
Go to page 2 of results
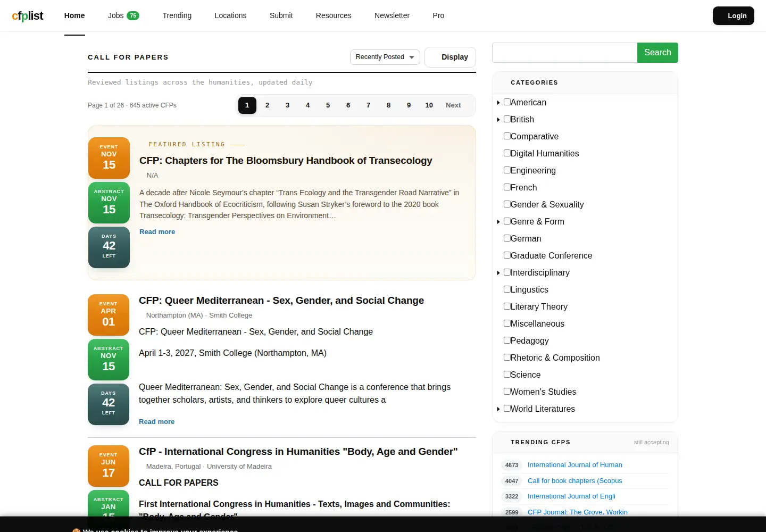[267, 105]
